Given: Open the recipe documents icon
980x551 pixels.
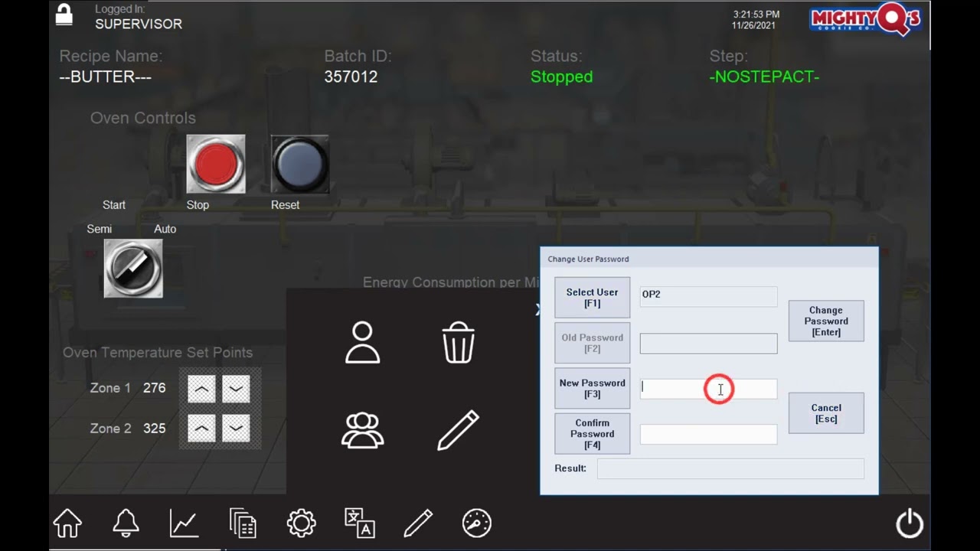Looking at the screenshot, I should (243, 523).
